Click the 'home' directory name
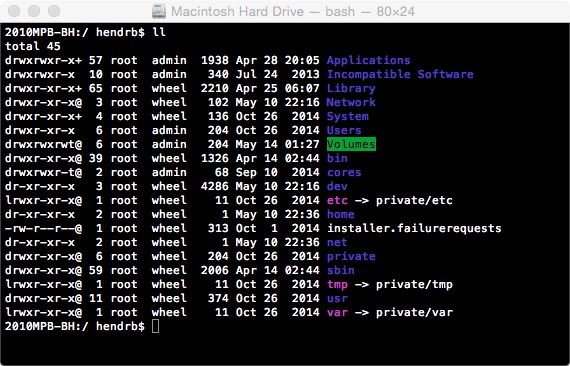Viewport: 570px width, 366px height. tap(341, 214)
